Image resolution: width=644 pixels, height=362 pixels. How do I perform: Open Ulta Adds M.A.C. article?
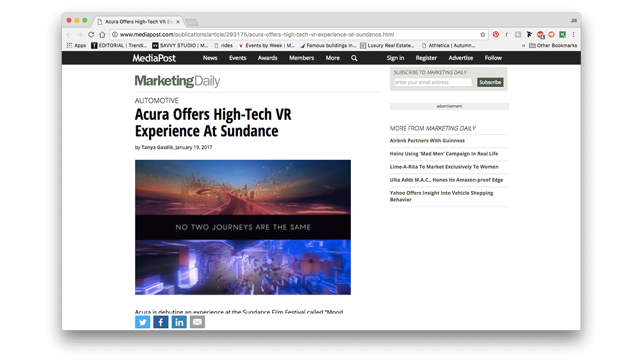[446, 180]
